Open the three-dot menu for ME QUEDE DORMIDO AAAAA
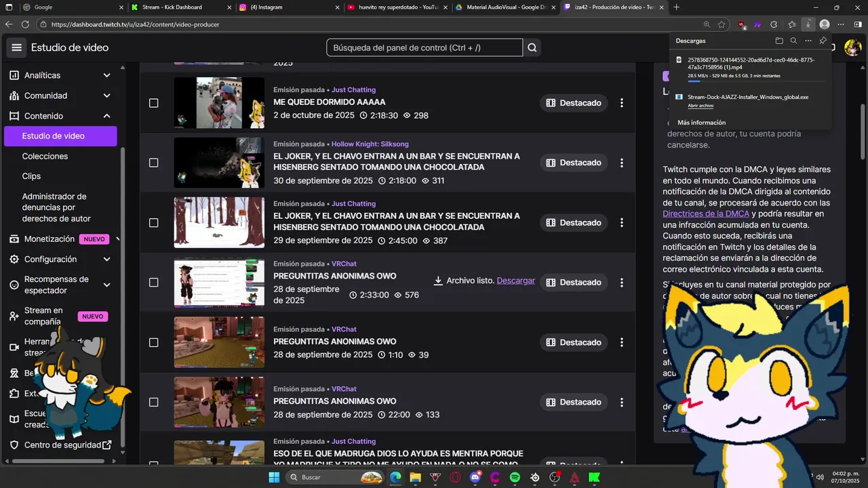This screenshot has height=488, width=868. pos(622,103)
